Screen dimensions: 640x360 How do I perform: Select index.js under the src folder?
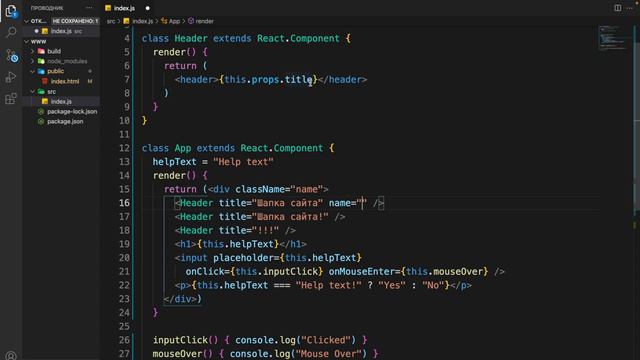[x=61, y=101]
